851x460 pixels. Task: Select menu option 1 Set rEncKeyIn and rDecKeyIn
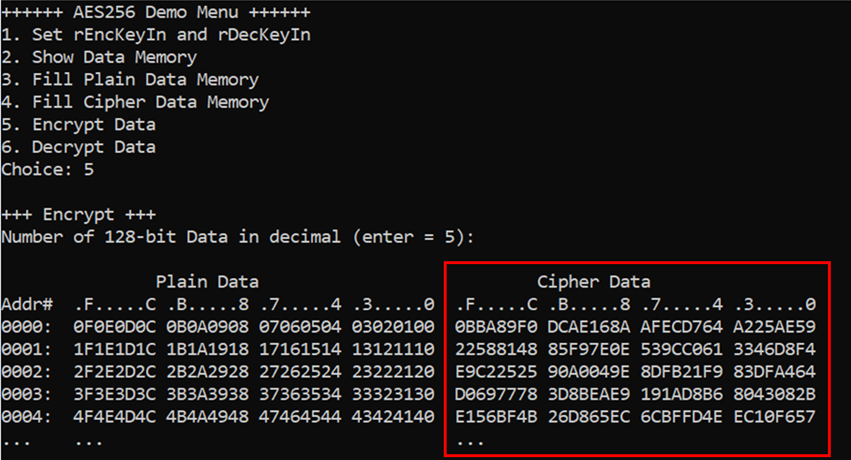tap(156, 35)
